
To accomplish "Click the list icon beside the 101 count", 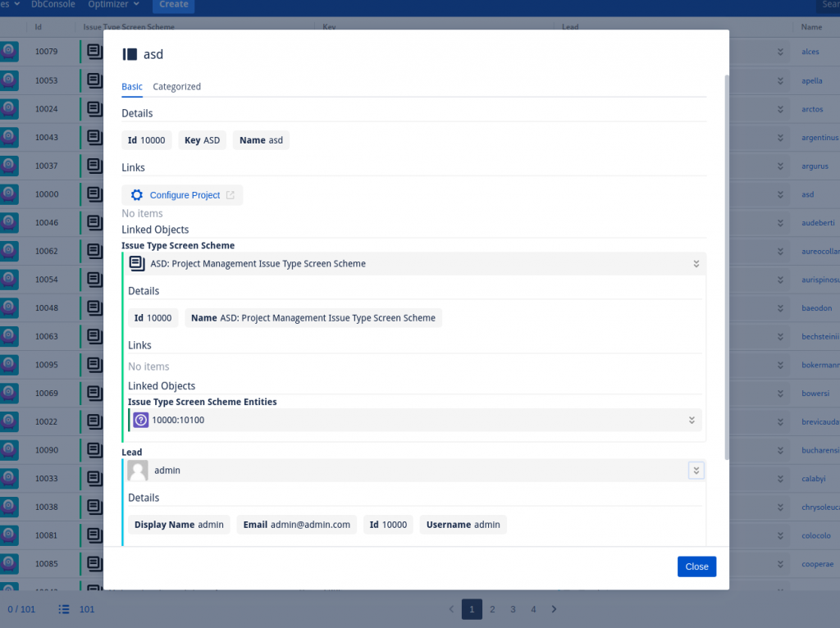I will [64, 609].
